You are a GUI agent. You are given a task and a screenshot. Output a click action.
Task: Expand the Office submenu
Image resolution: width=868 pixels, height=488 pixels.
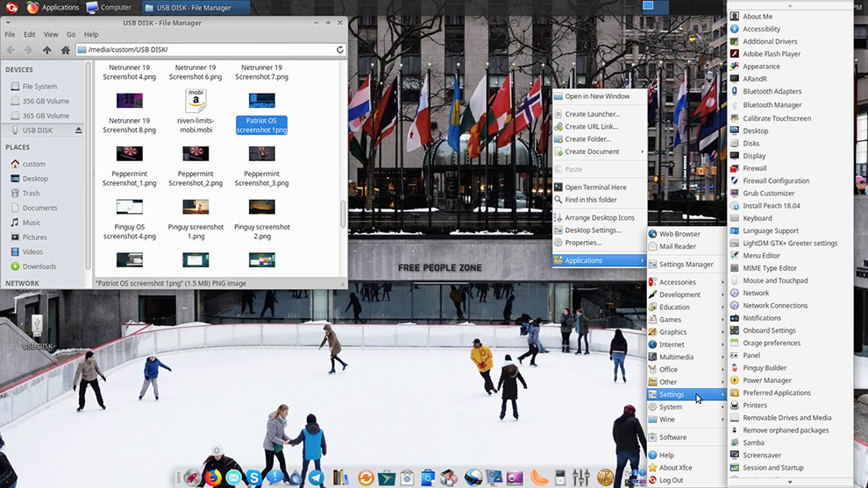click(x=687, y=370)
